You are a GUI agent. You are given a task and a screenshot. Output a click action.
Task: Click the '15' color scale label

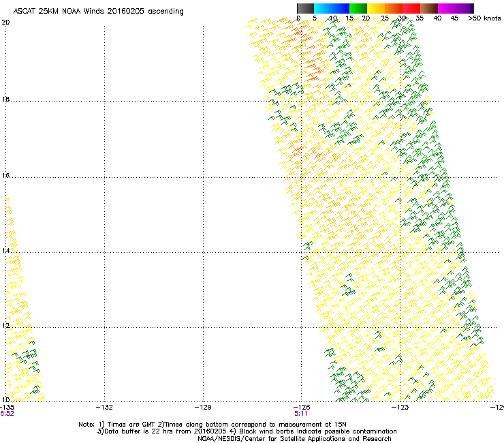[x=349, y=18]
